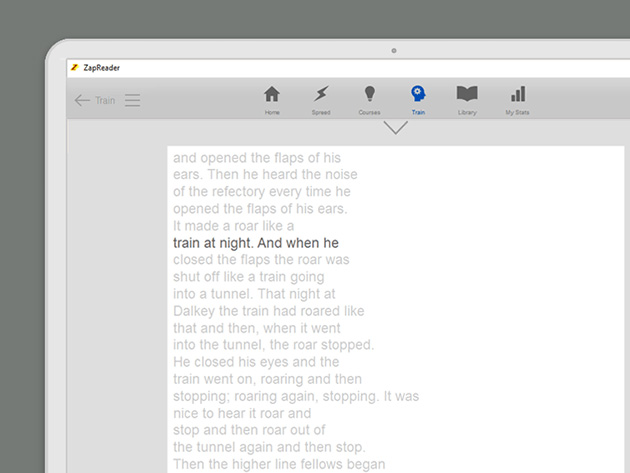Click the 'Train' label beside back arrow
The height and width of the screenshot is (473, 630).
pos(105,100)
